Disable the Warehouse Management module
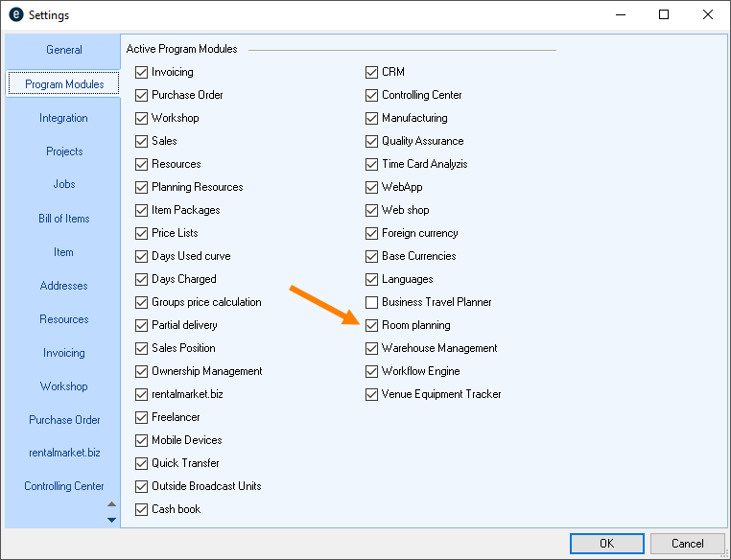Screen dimensions: 731x560 372,348
